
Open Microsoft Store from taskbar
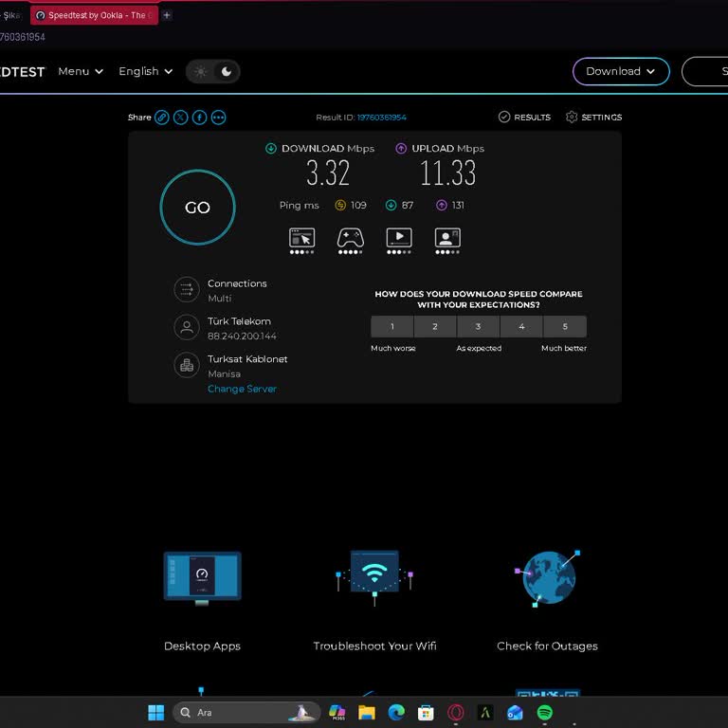(x=426, y=713)
